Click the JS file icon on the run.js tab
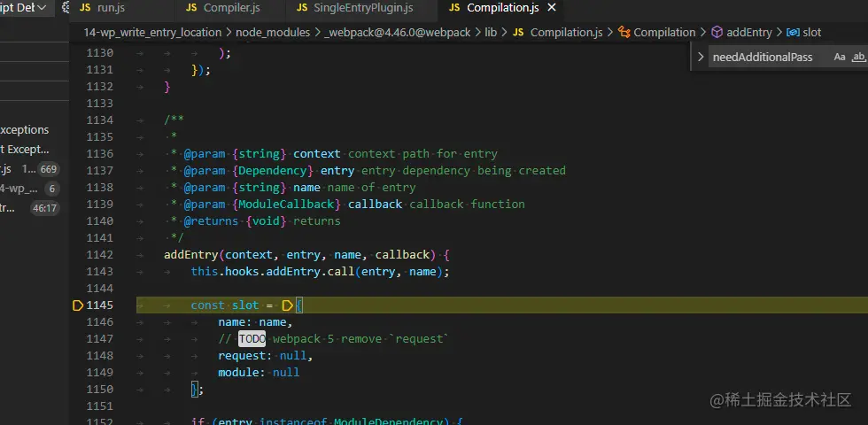 [85, 8]
